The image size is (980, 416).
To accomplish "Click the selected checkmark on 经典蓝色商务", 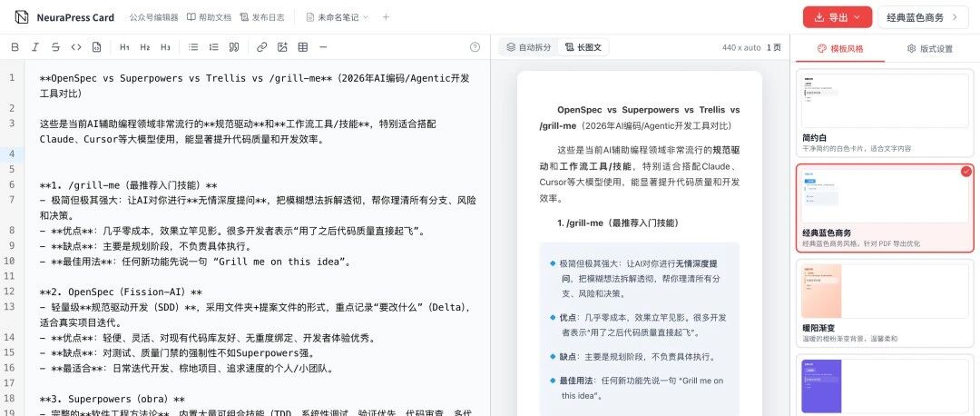I will tap(967, 171).
